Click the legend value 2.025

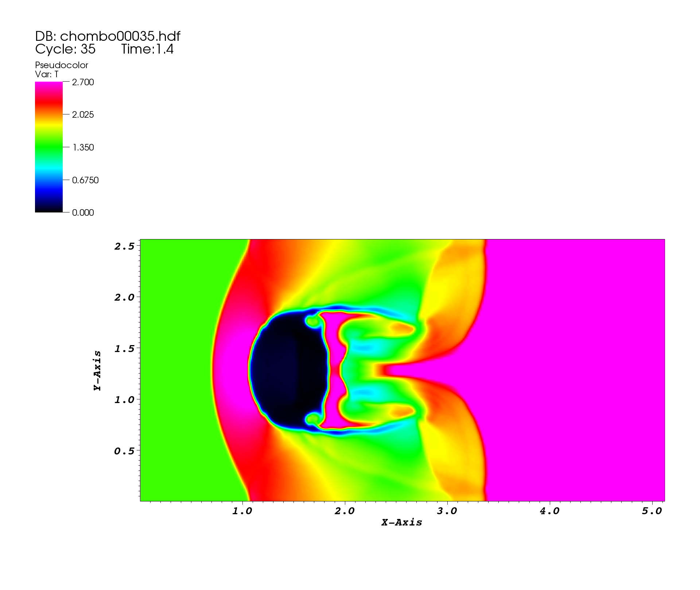(83, 115)
